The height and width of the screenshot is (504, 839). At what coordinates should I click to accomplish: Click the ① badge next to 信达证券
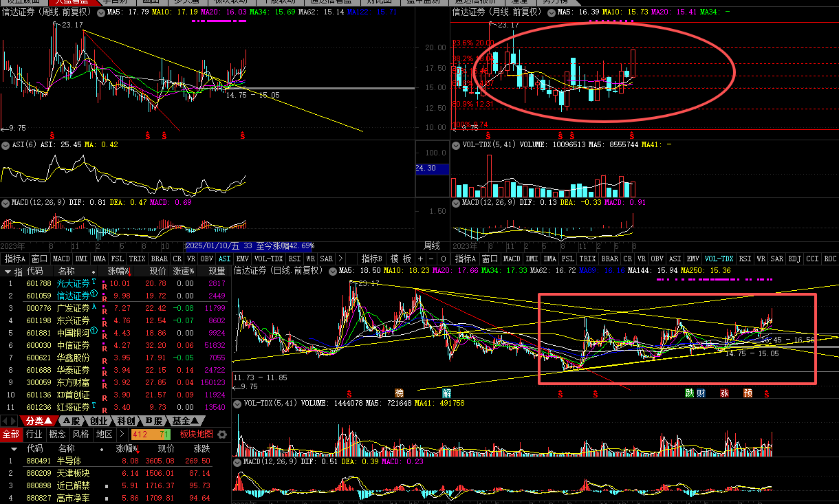coord(94,294)
